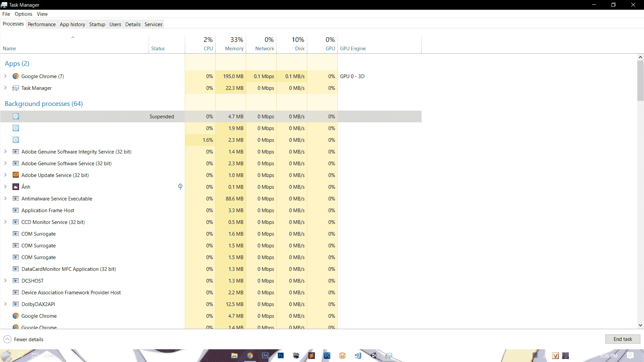This screenshot has width=644, height=362.
Task: Open the notification center icon
Action: [x=630, y=356]
